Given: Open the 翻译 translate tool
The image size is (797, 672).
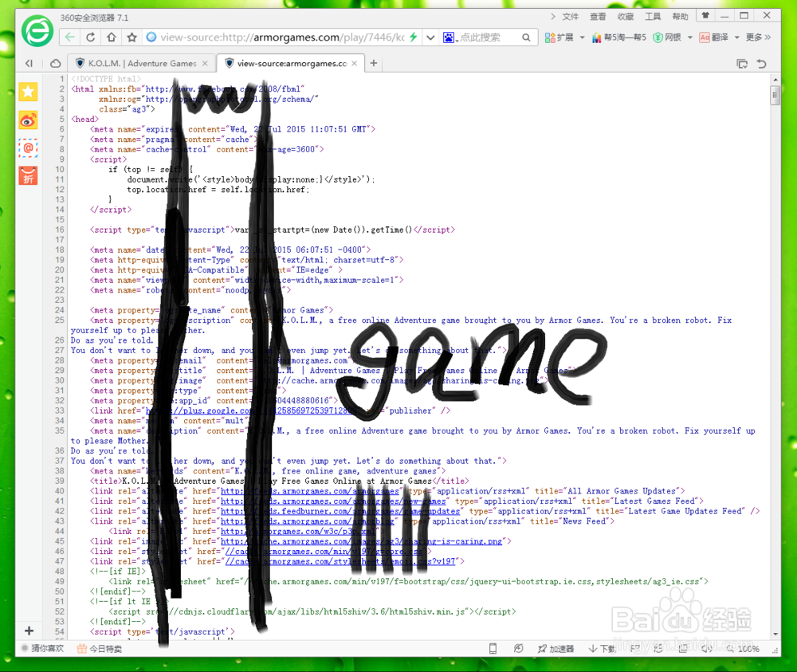Looking at the screenshot, I should pyautogui.click(x=713, y=37).
